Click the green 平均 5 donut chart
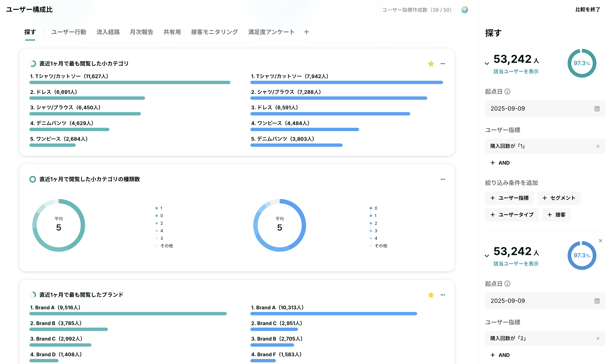 pos(59,225)
